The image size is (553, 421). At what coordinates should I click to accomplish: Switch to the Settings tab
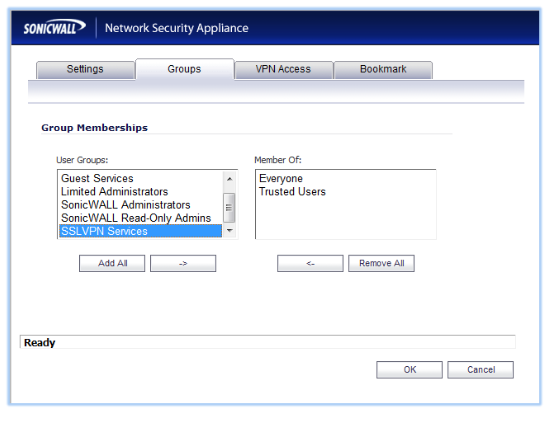pyautogui.click(x=85, y=69)
